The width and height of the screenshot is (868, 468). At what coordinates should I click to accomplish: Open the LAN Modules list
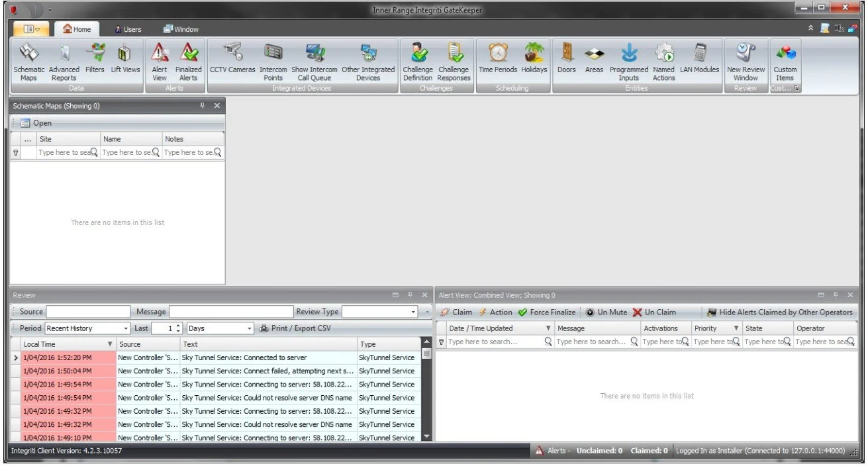click(700, 60)
